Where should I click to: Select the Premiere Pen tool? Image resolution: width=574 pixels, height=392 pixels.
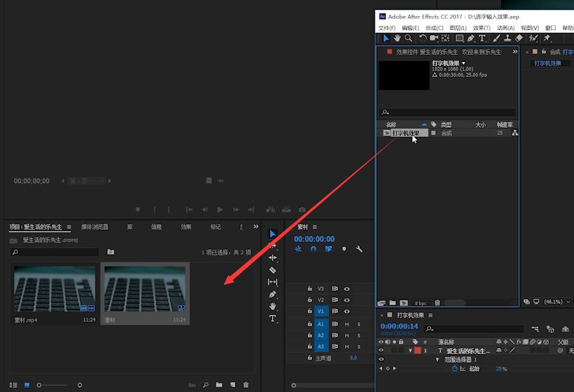[273, 294]
